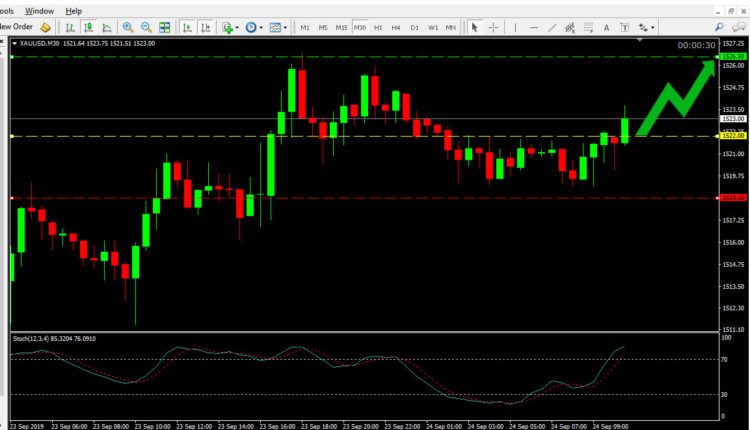Image resolution: width=750 pixels, height=430 pixels.
Task: Click the chart shift triangle marker at top
Action: (x=640, y=40)
